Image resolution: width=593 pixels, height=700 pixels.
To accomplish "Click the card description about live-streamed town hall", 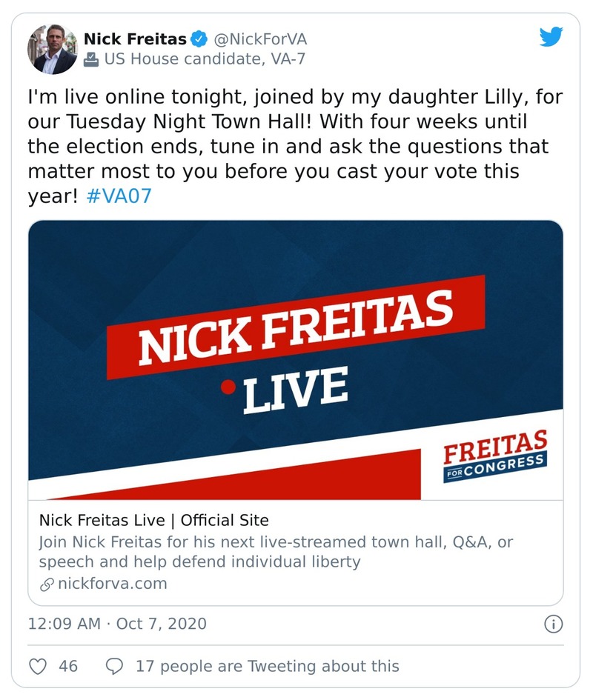I will 276,551.
